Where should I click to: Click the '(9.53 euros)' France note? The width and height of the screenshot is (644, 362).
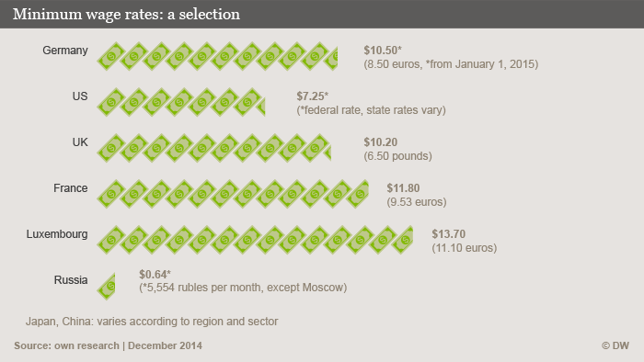(417, 202)
